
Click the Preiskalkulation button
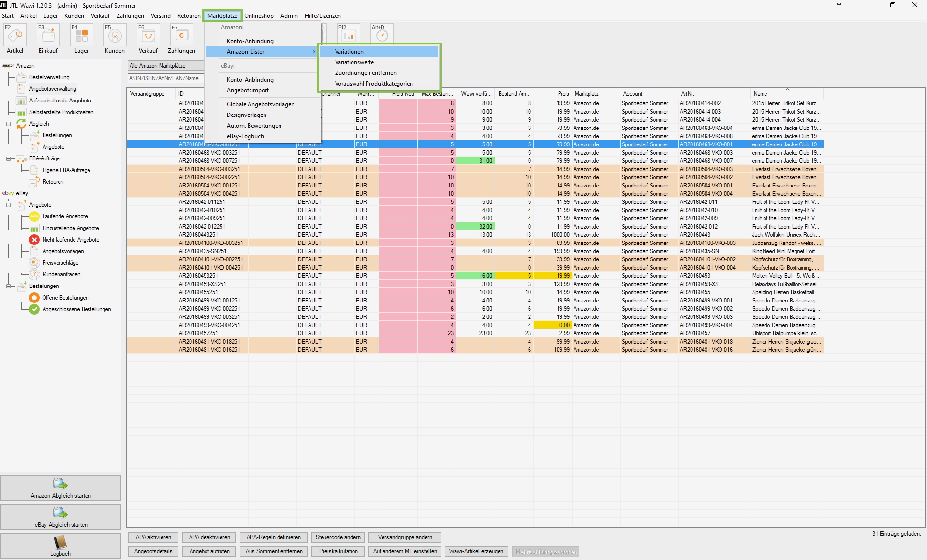pos(338,551)
